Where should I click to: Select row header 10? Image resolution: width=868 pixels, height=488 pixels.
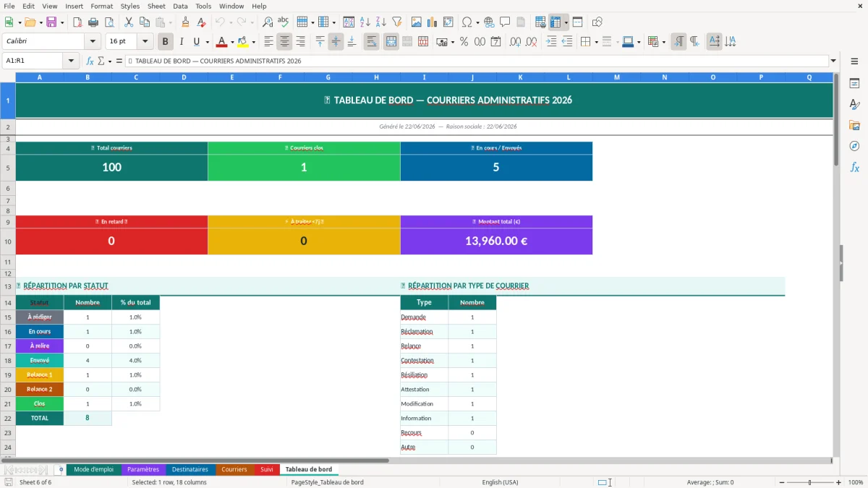coord(8,241)
